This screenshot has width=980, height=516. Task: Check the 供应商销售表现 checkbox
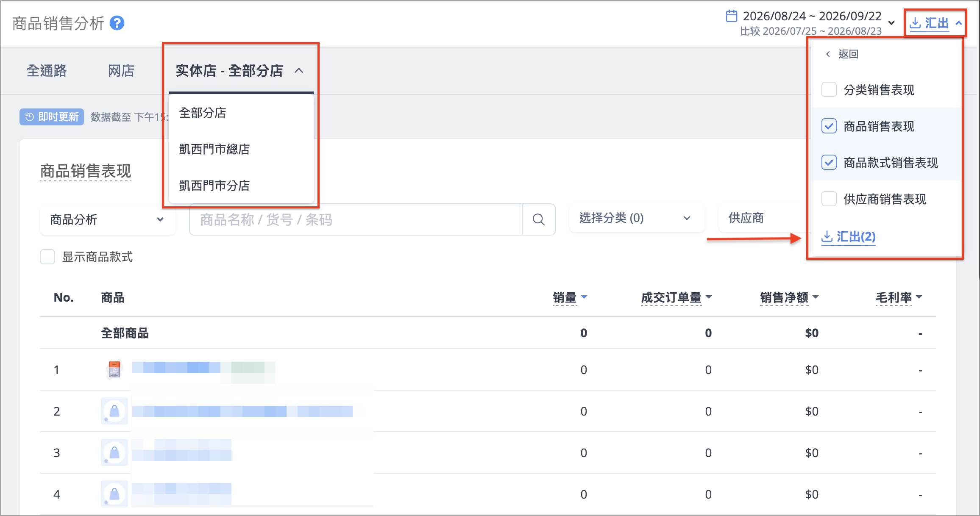pyautogui.click(x=829, y=199)
